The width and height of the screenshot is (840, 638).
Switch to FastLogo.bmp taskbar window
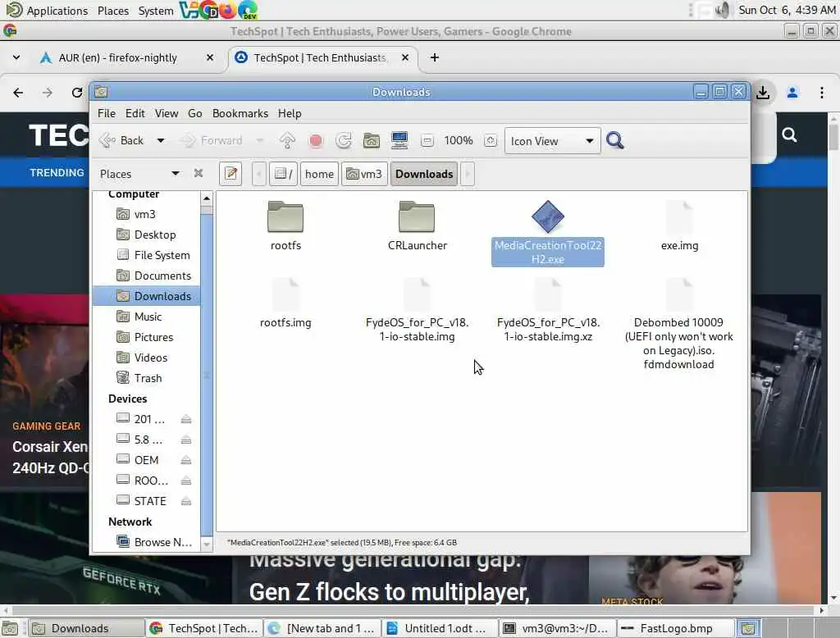coord(676,628)
